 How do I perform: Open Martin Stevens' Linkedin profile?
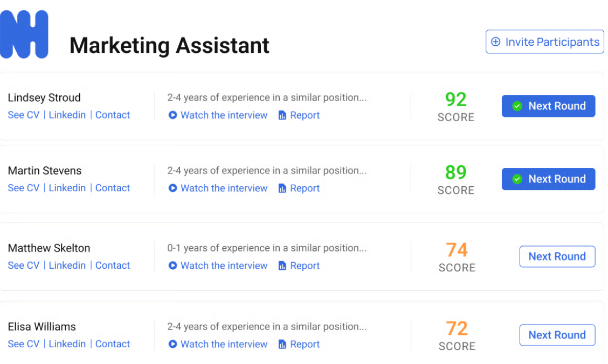[x=67, y=188]
